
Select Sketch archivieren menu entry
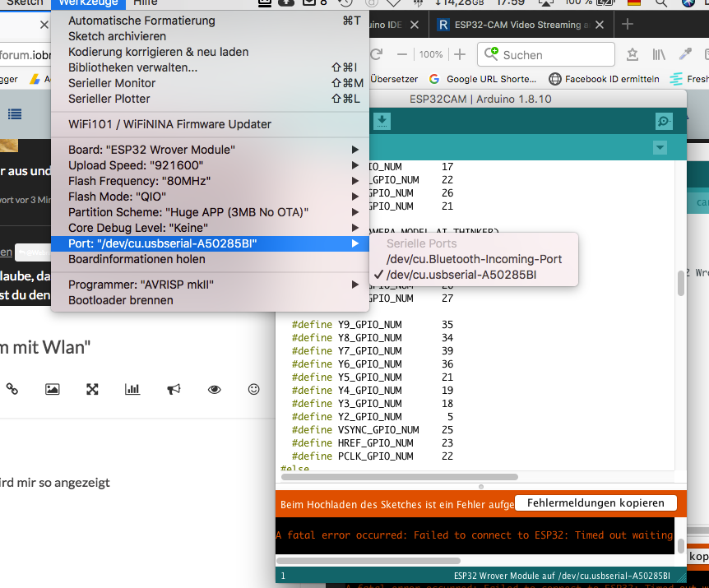(x=210, y=36)
